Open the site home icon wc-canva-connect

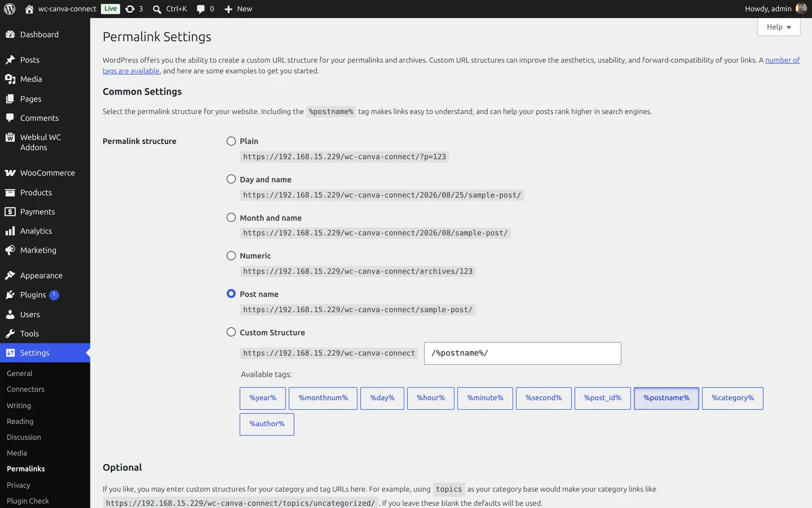(29, 9)
